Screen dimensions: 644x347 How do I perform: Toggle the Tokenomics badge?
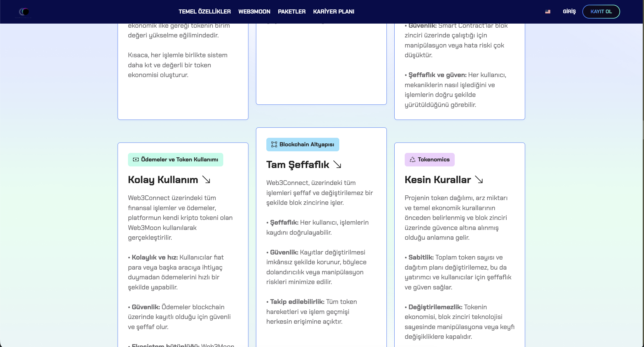[x=430, y=160]
